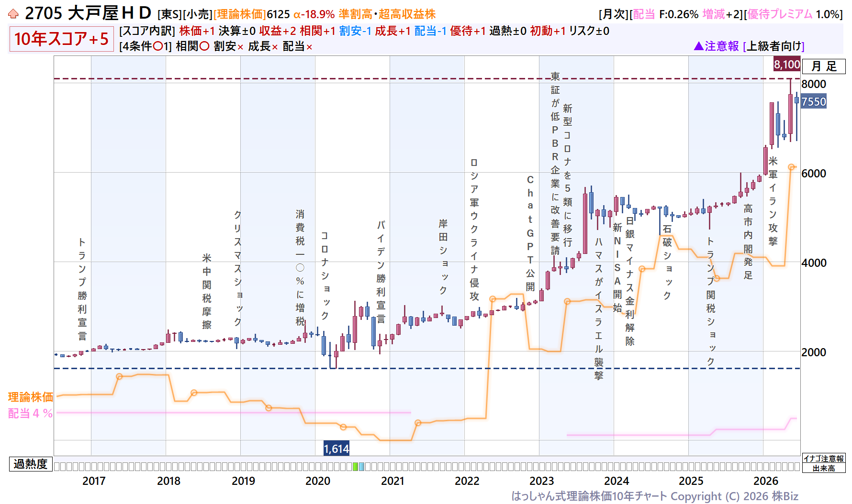Click the 日銀マイナス金利解除 event annotation
The height and width of the screenshot is (504, 852).
click(630, 281)
